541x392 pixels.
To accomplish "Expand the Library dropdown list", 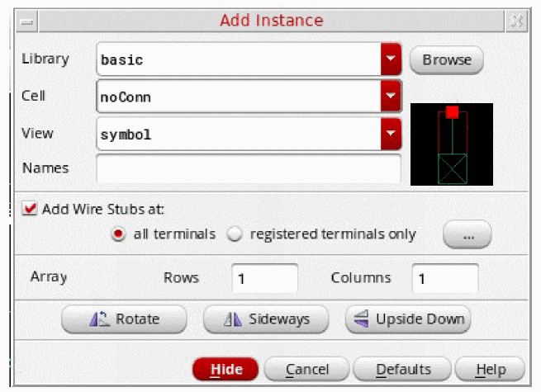I will point(391,60).
